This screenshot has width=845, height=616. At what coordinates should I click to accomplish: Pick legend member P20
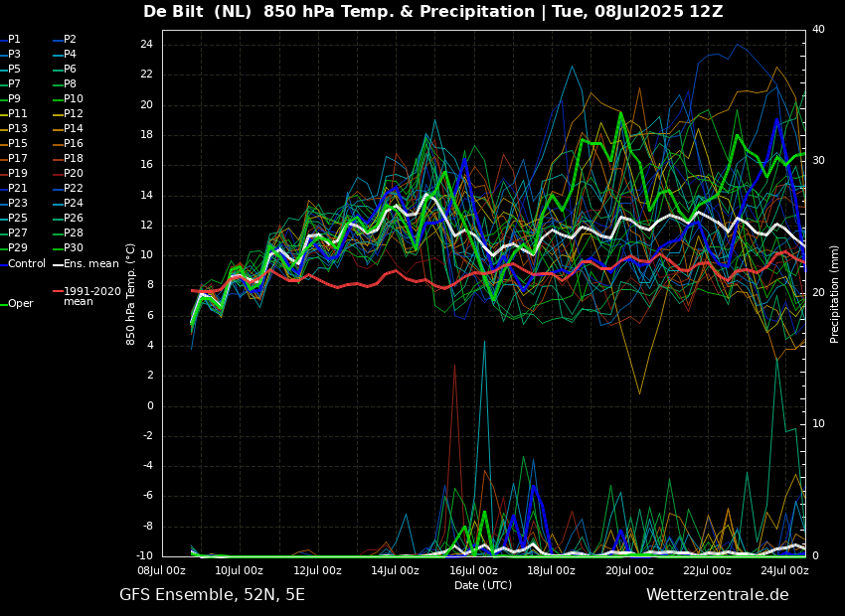[68, 174]
